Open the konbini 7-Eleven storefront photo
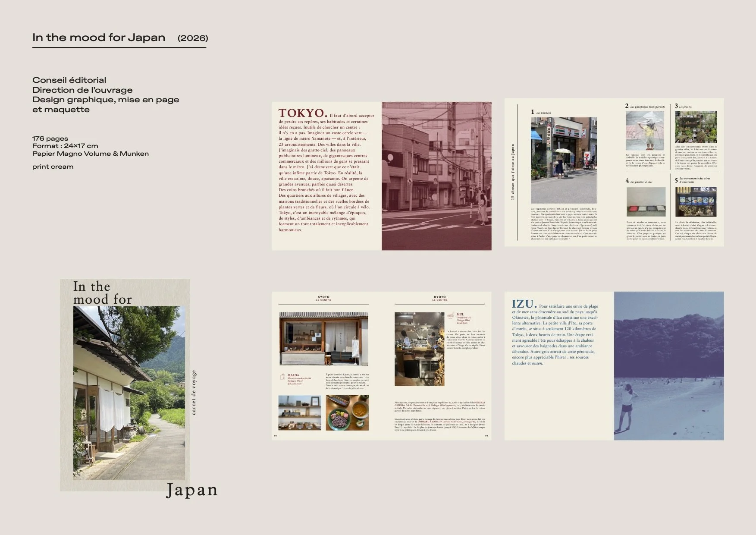Image resolution: width=756 pixels, height=535 pixels. click(x=564, y=160)
